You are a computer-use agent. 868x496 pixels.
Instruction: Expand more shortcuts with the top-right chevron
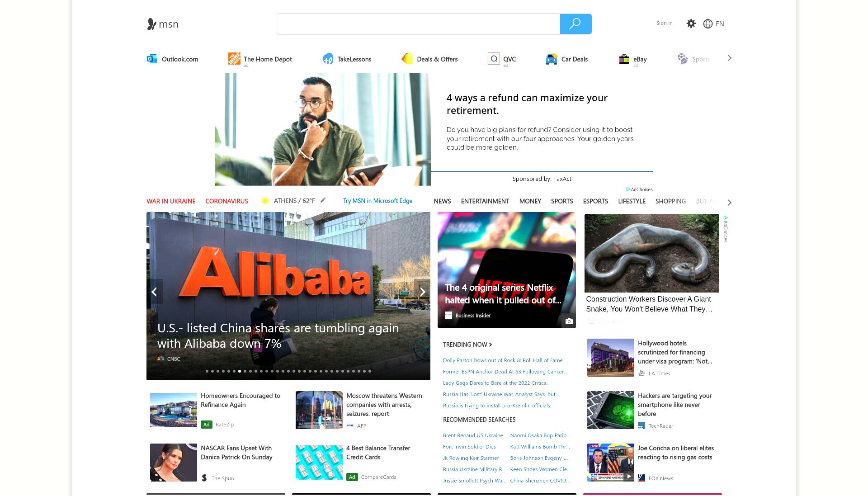pyautogui.click(x=729, y=58)
